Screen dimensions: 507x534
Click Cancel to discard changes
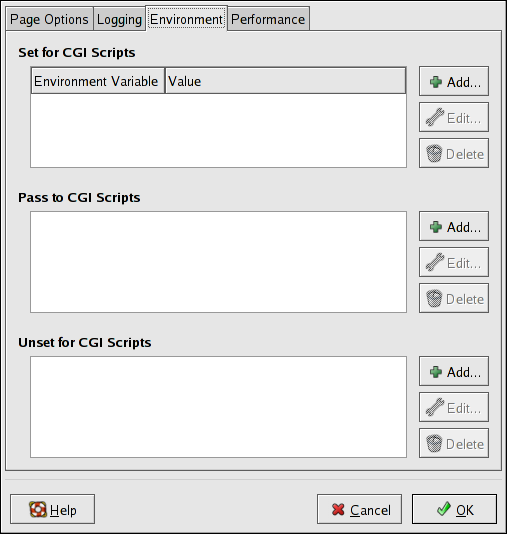point(359,509)
